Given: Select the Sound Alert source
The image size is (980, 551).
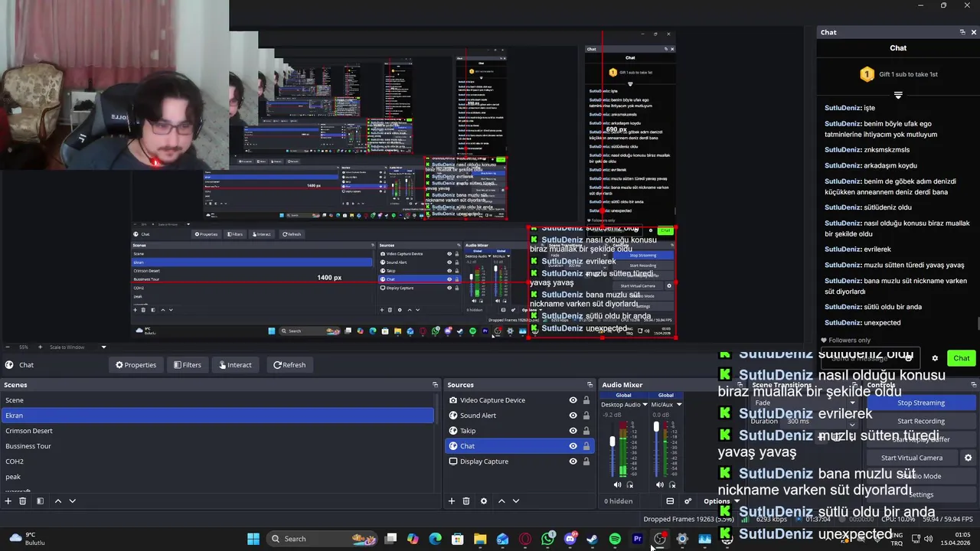Looking at the screenshot, I should click(519, 416).
